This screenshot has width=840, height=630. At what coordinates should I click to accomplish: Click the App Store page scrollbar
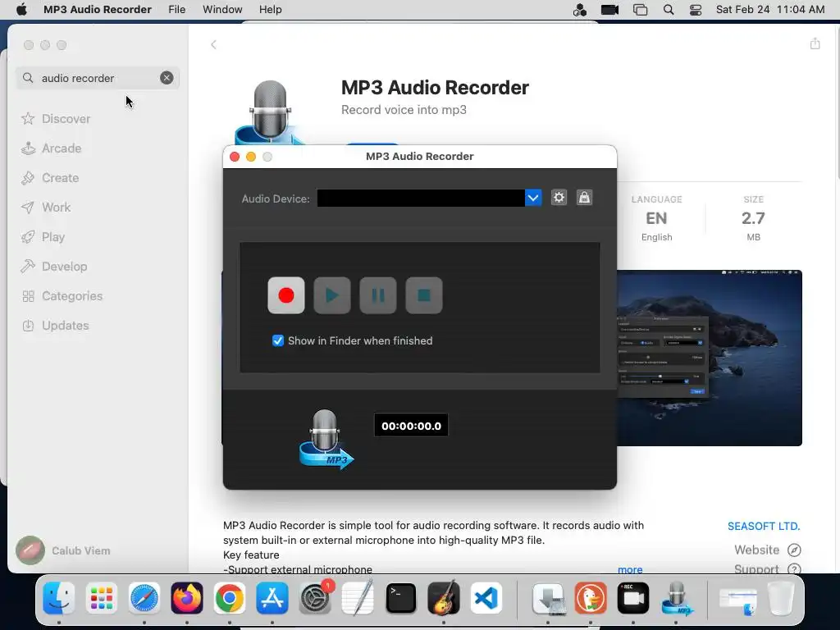[x=837, y=103]
